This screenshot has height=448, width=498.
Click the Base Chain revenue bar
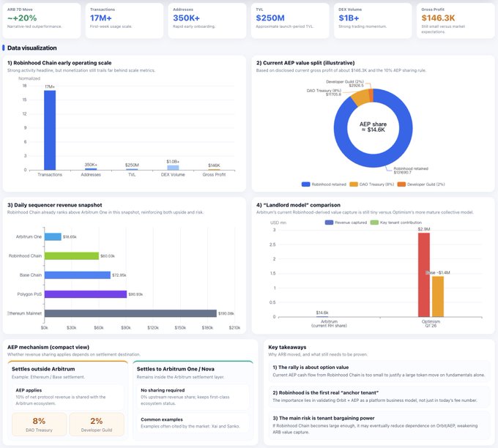click(78, 275)
